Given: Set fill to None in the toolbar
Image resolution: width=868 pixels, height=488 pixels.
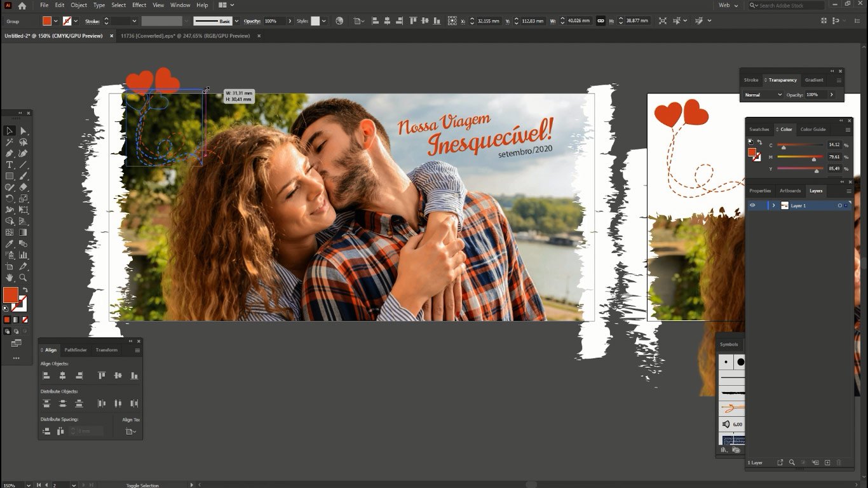Looking at the screenshot, I should pyautogui.click(x=24, y=320).
